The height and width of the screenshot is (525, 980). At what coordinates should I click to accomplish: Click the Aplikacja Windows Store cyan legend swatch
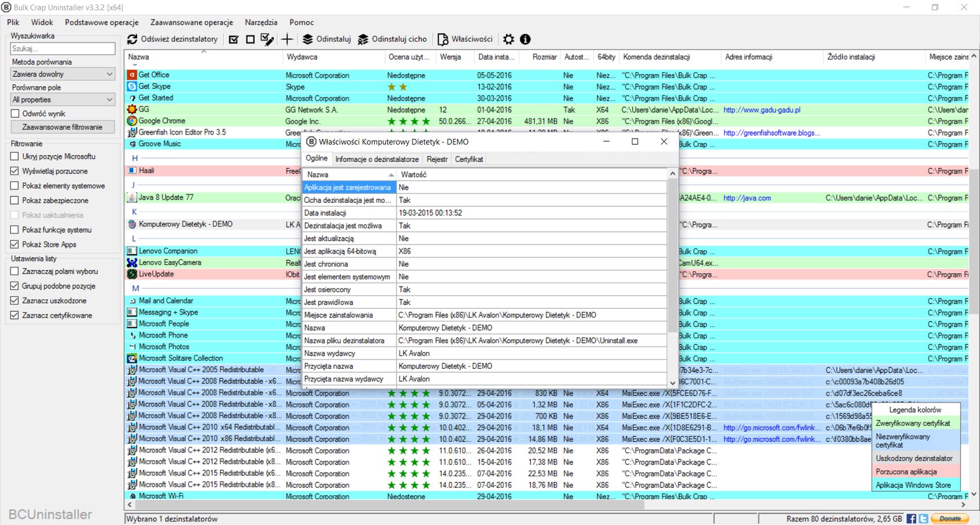click(x=916, y=485)
